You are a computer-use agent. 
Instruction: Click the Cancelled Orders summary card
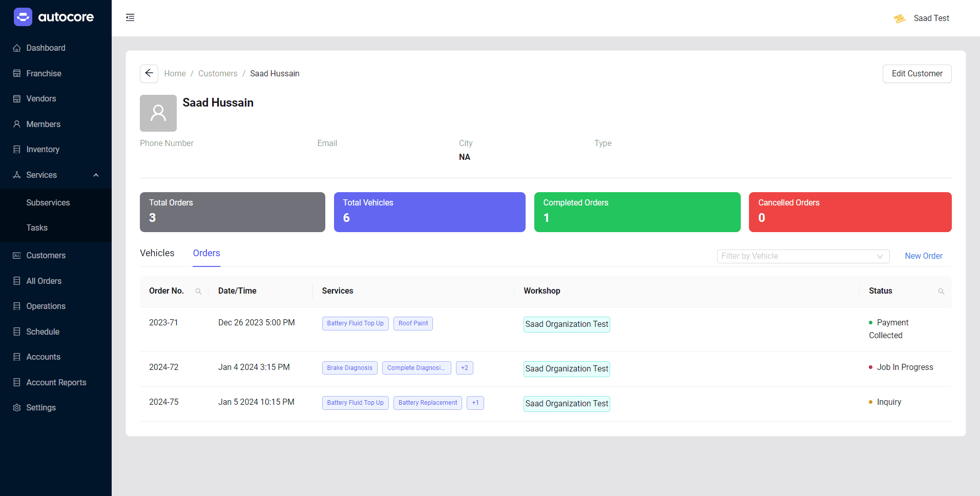coord(850,212)
